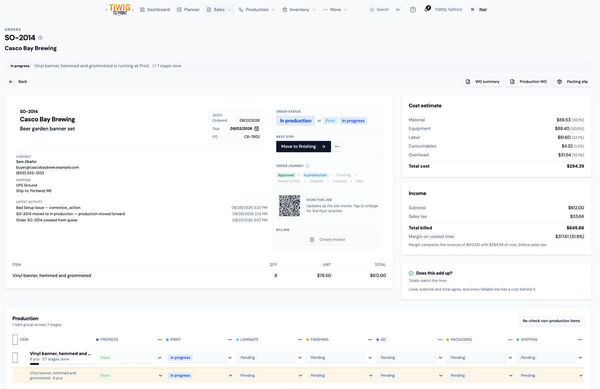Go Back to orders list
600x389 pixels.
click(x=18, y=81)
